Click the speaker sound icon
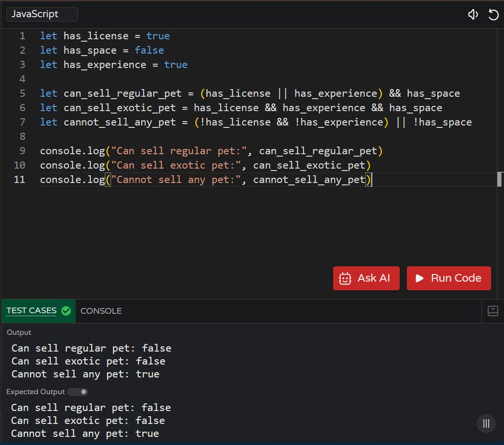Viewport: 504px width, 445px height. coord(473,14)
